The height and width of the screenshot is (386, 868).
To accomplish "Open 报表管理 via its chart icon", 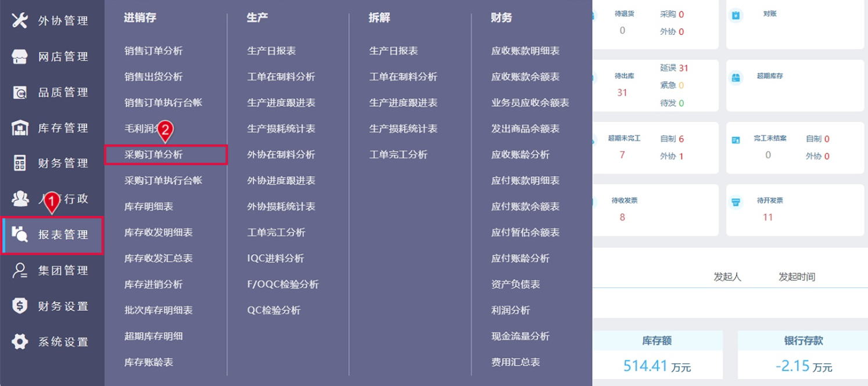I will click(20, 235).
